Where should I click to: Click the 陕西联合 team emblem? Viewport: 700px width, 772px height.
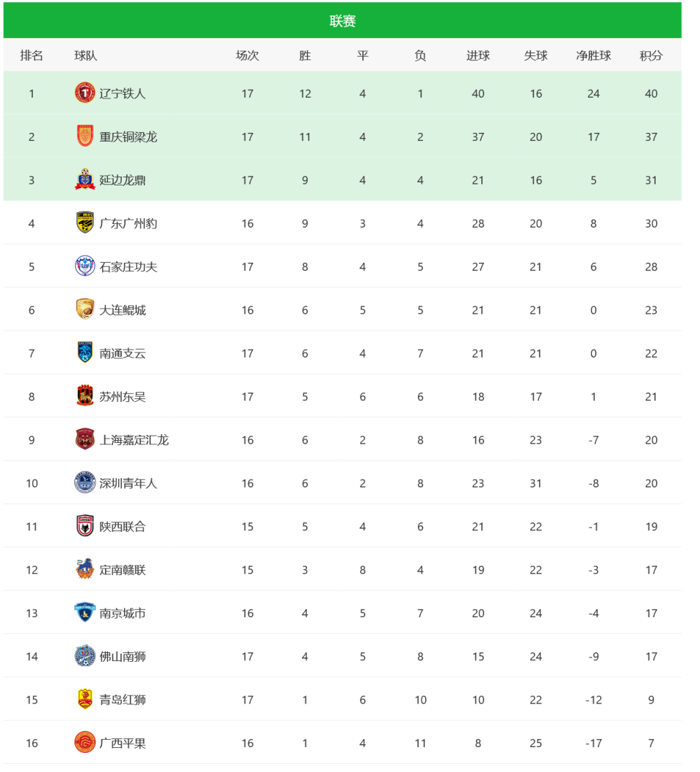click(x=85, y=526)
